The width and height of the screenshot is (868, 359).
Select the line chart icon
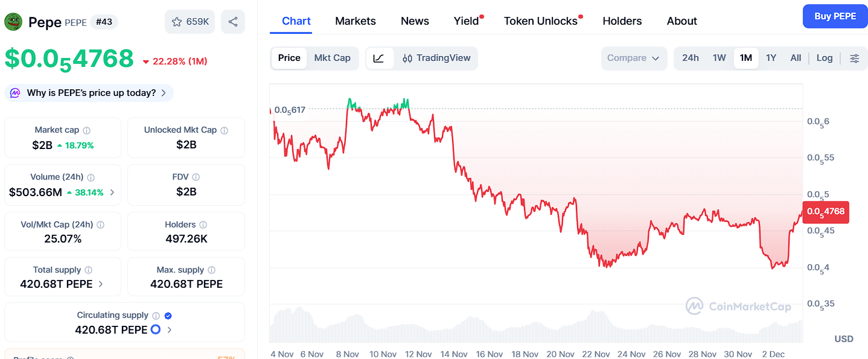tap(379, 59)
